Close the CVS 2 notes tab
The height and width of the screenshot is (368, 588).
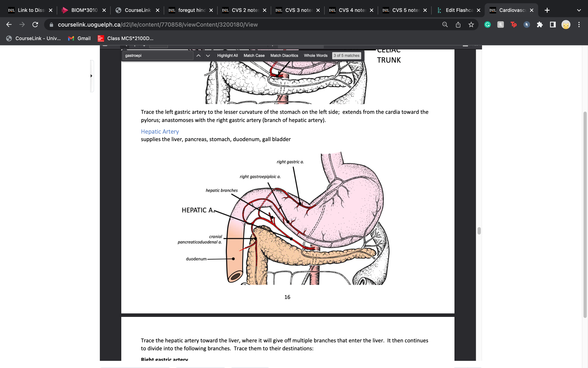(265, 10)
